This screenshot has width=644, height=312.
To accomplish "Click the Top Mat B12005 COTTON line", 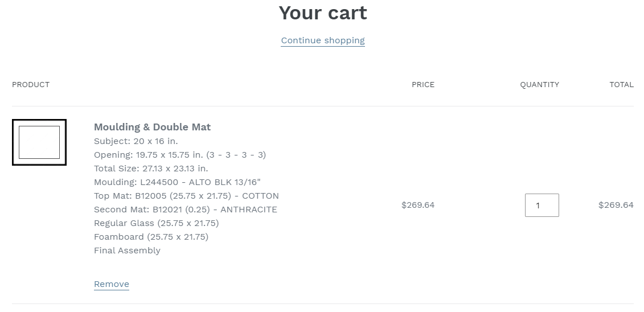I will 186,196.
